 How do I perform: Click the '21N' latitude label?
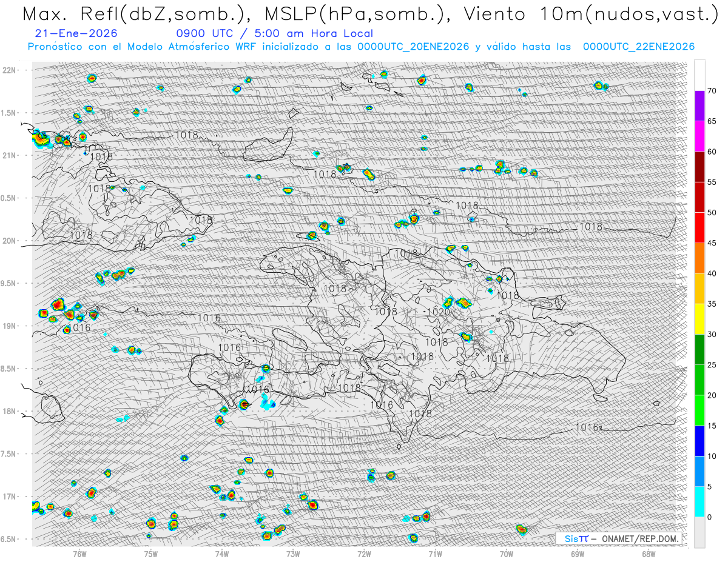click(8, 155)
